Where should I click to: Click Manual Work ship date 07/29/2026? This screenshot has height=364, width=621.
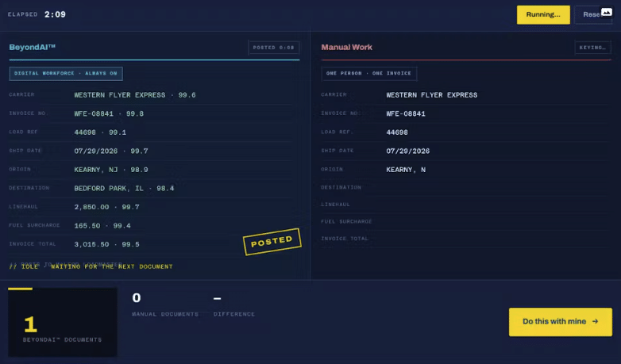tap(407, 151)
